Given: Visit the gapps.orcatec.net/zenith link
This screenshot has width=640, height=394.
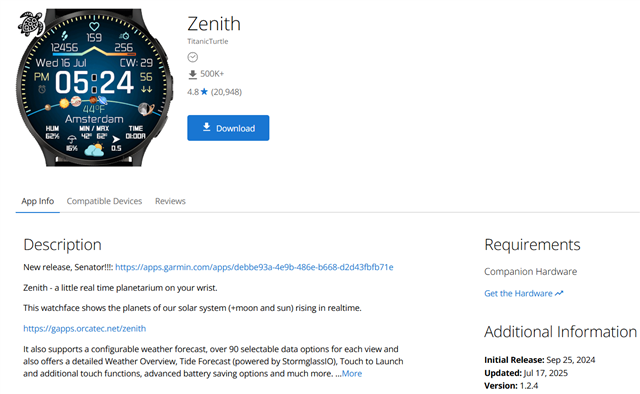Looking at the screenshot, I should pos(84,328).
